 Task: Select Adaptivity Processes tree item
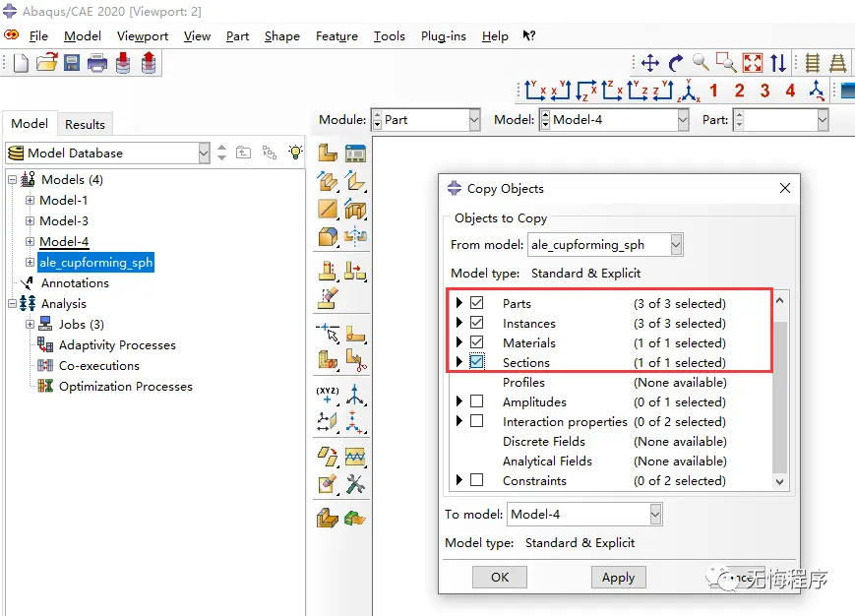[117, 345]
